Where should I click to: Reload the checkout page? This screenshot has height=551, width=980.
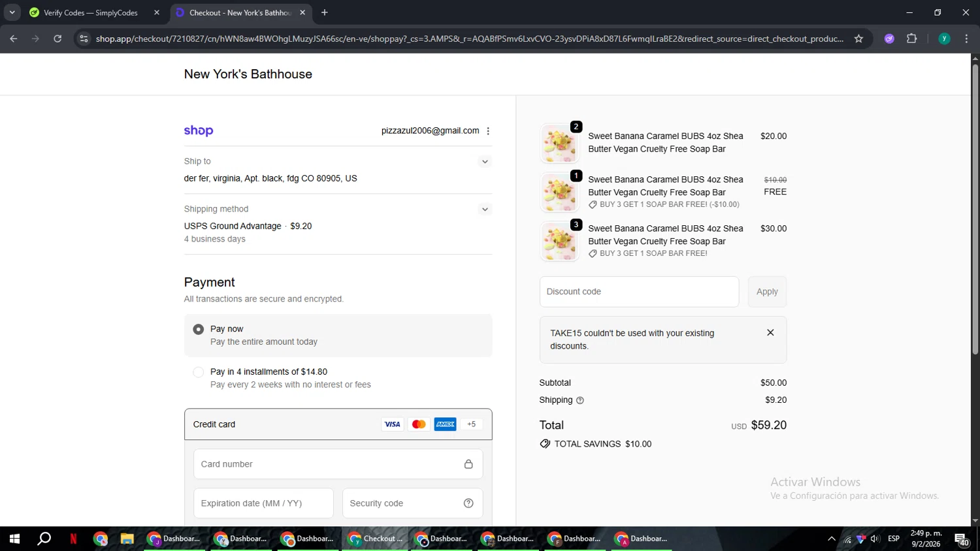pos(57,39)
